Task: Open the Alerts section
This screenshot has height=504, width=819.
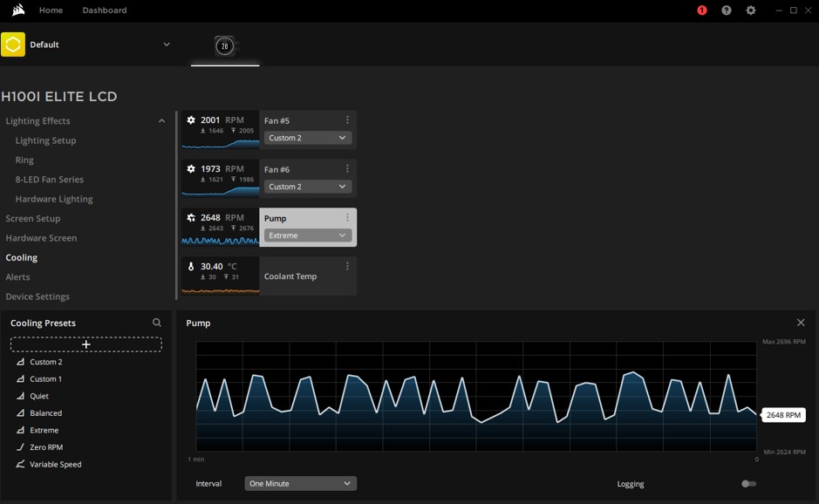Action: click(x=17, y=276)
